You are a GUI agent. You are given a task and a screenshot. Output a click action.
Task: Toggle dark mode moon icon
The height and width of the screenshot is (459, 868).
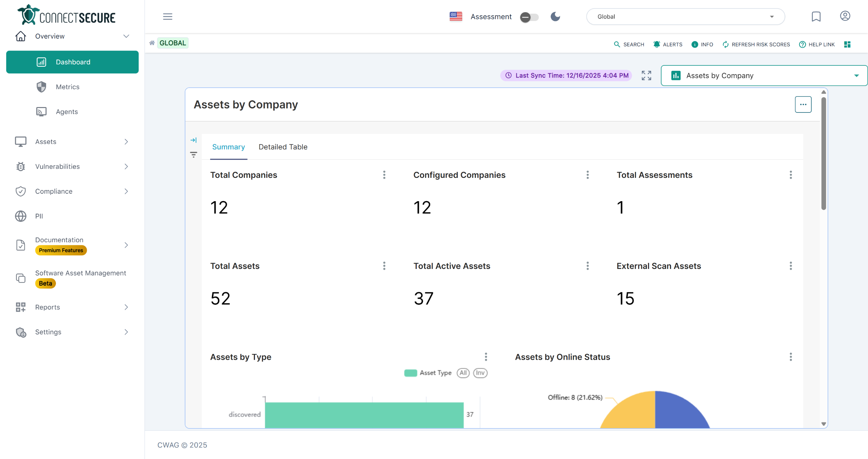tap(555, 17)
